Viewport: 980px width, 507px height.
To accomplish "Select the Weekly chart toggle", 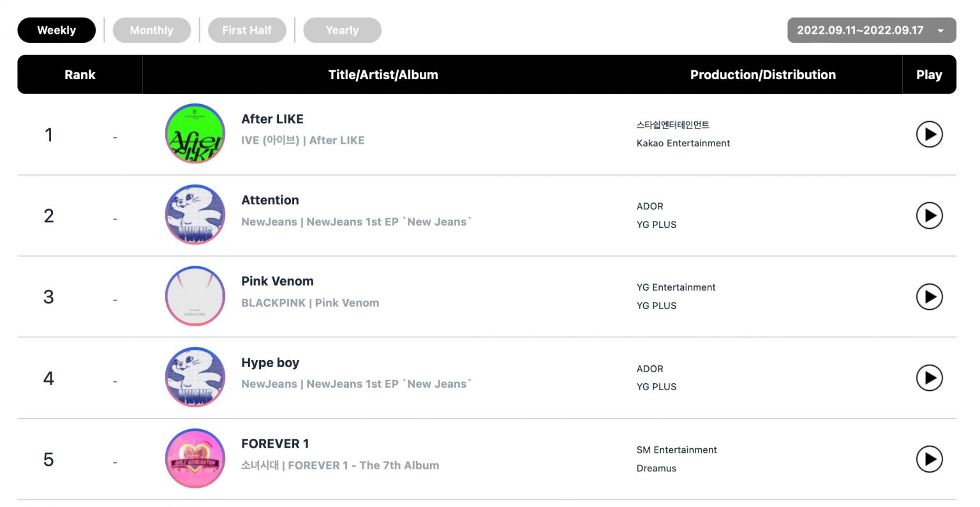I will coord(56,29).
